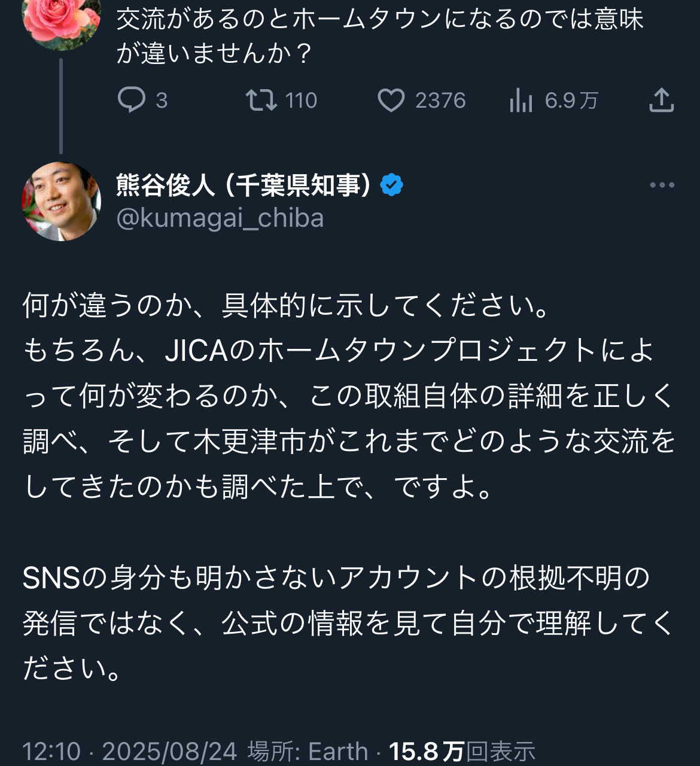Open the view analytics bar chart icon
Screen dimensions: 700x766
pos(521,101)
